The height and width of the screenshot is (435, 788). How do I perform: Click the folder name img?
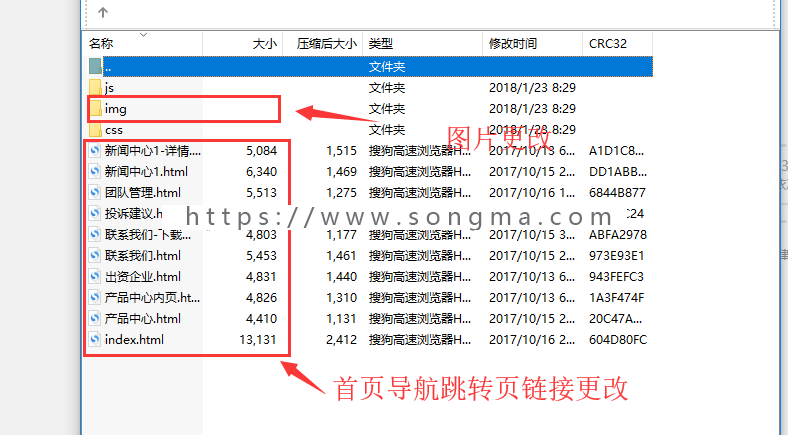116,109
